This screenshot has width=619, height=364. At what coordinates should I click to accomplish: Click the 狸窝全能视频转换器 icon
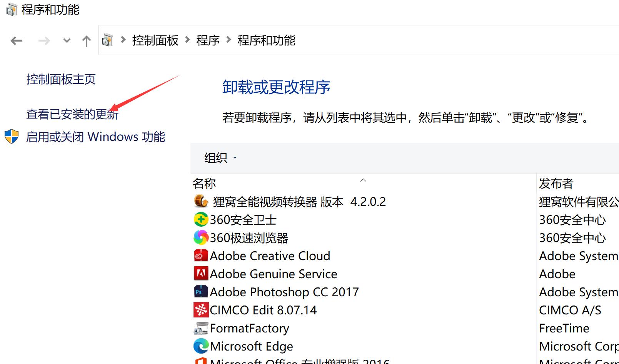tap(200, 201)
